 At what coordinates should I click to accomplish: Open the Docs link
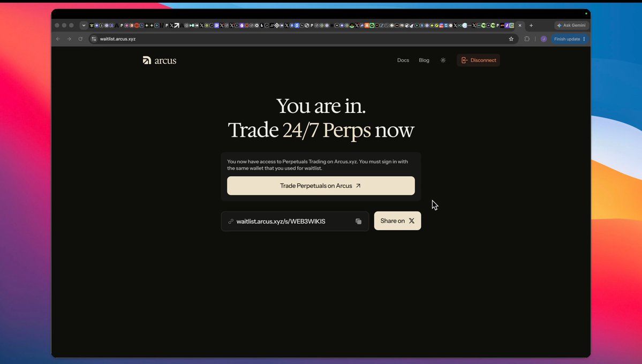point(403,60)
